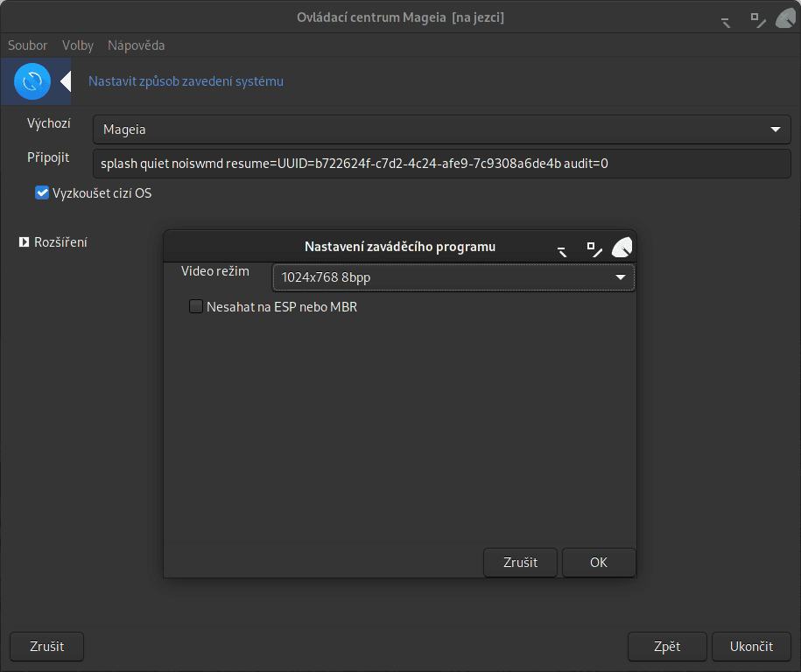Viewport: 801px width, 672px height.
Task: Click the heading Nastavit způsob zavedení systému
Action: (x=186, y=80)
